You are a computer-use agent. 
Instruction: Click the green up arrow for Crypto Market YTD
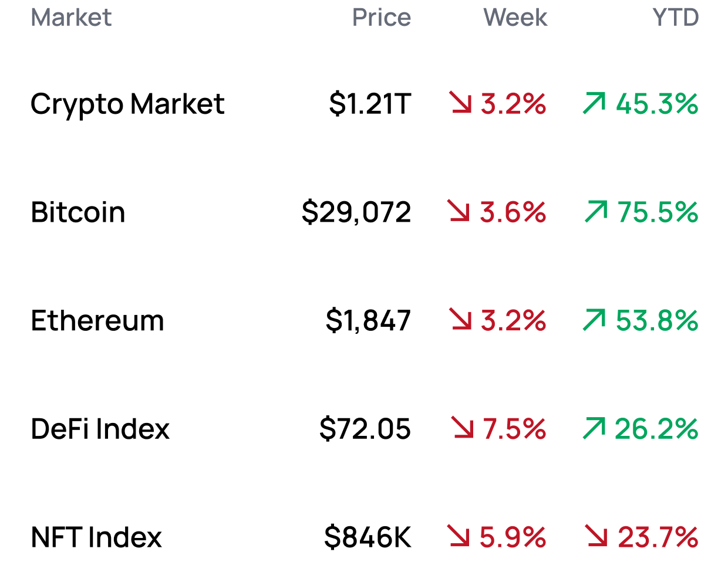click(x=594, y=103)
